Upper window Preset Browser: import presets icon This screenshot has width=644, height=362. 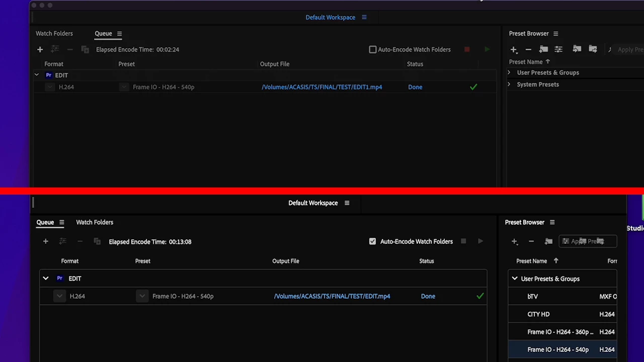(x=577, y=49)
